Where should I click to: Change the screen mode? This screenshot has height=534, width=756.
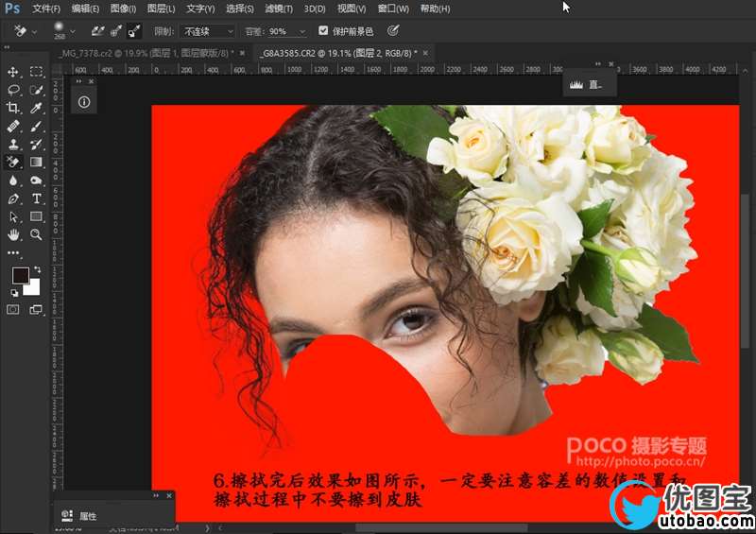click(x=36, y=309)
